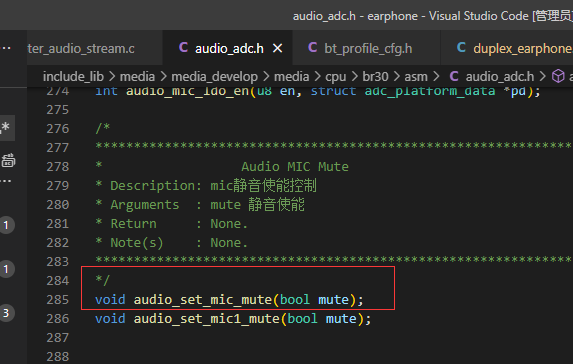573x364 pixels.
Task: Expand the include_lib breadcrumb folder
Action: 73,76
